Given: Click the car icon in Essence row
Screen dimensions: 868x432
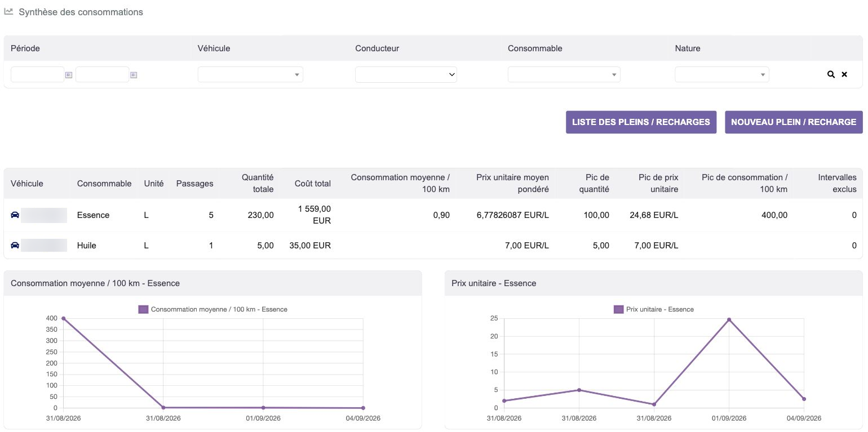Looking at the screenshot, I should pos(15,215).
